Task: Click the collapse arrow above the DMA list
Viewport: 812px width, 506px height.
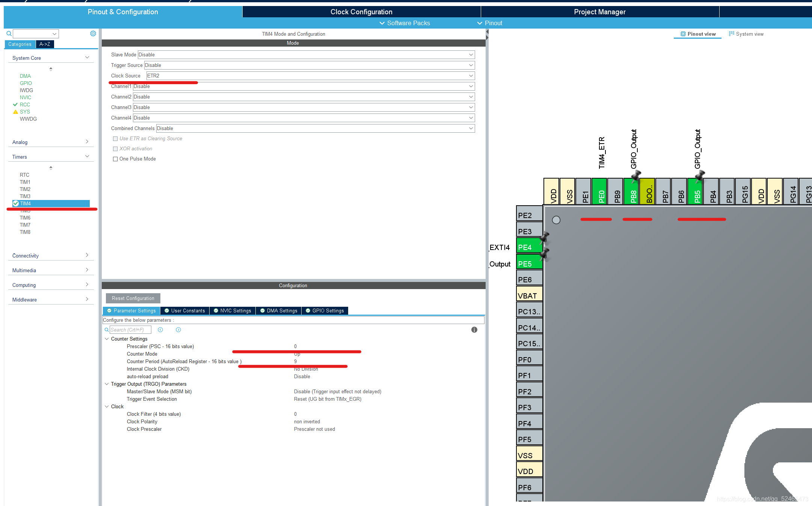Action: (51, 69)
